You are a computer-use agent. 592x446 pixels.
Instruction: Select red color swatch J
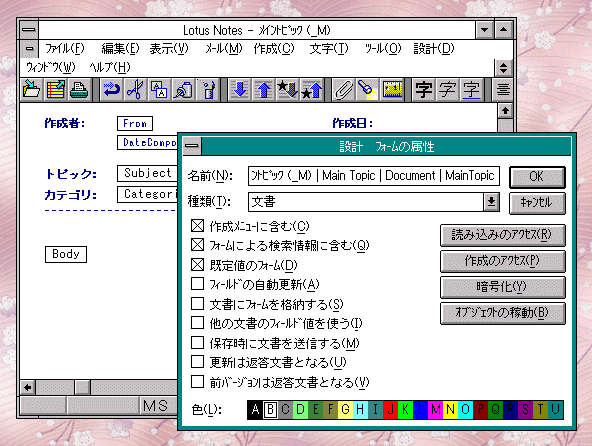(391, 410)
